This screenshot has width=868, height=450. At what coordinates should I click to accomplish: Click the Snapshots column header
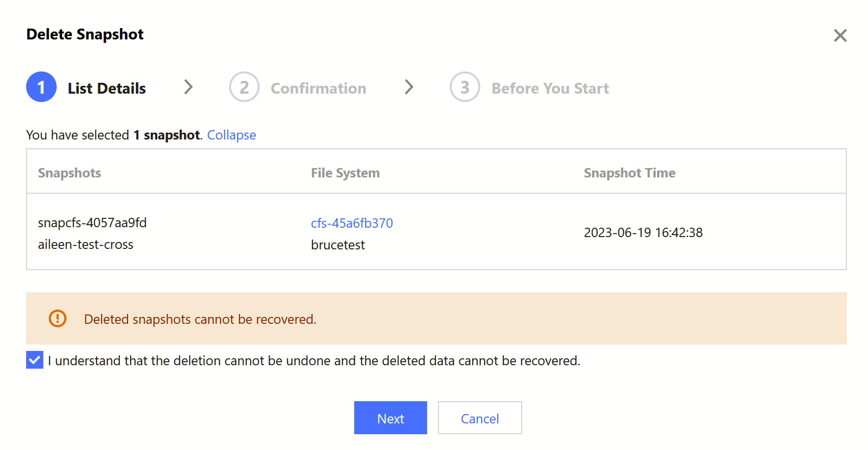click(69, 173)
